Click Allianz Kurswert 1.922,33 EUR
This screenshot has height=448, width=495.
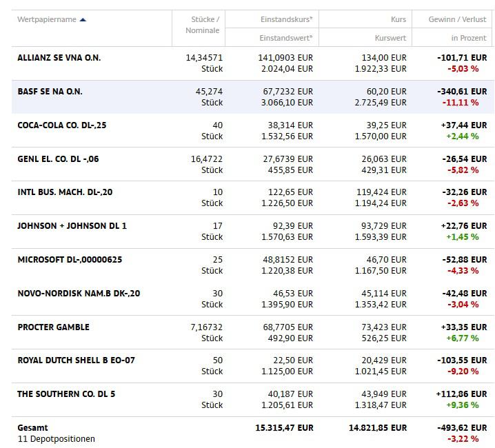coord(381,69)
